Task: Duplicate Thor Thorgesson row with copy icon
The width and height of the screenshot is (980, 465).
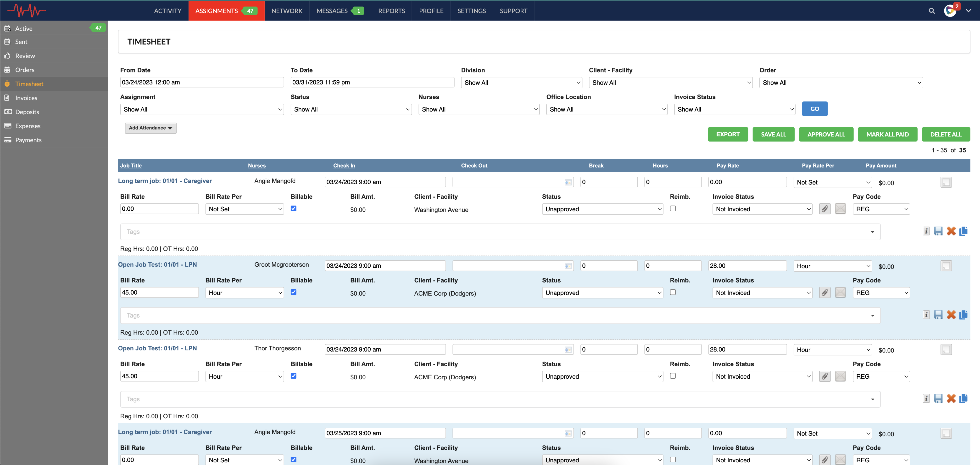Action: pos(963,398)
